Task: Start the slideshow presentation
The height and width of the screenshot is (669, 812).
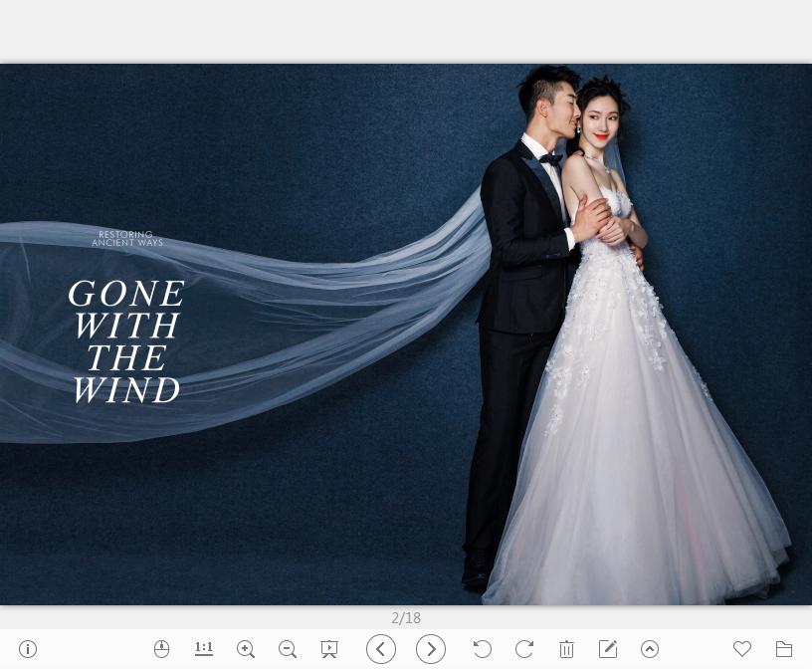Action: tap(328, 649)
